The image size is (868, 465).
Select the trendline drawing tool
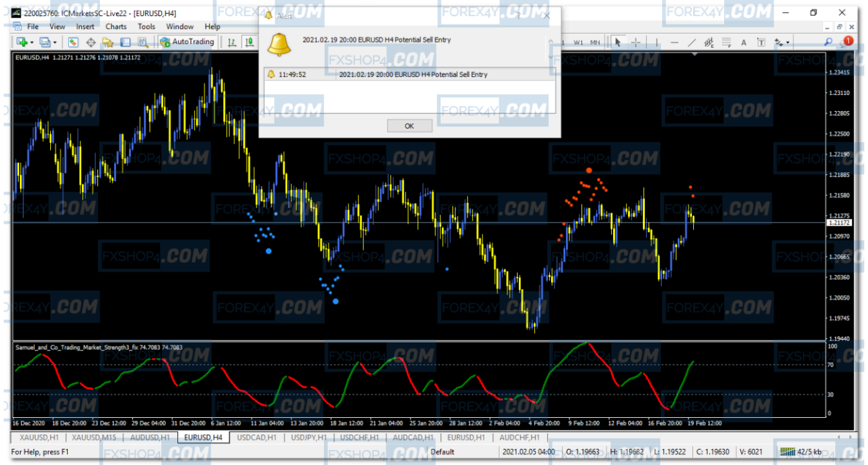(x=691, y=42)
